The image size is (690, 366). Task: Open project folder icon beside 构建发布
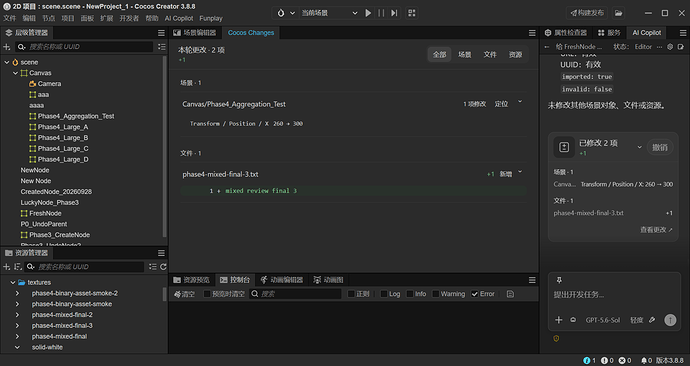(618, 13)
